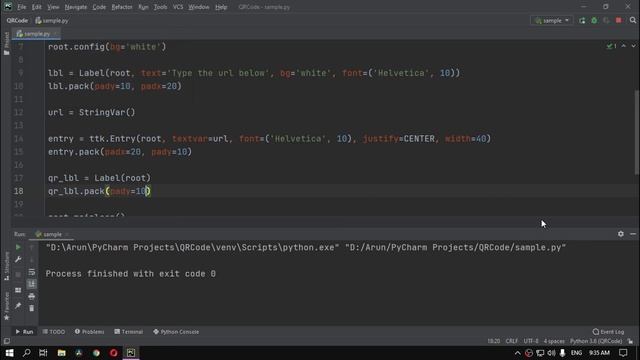Image resolution: width=640 pixels, height=360 pixels.
Task: Open Run panel settings gear
Action: point(620,234)
